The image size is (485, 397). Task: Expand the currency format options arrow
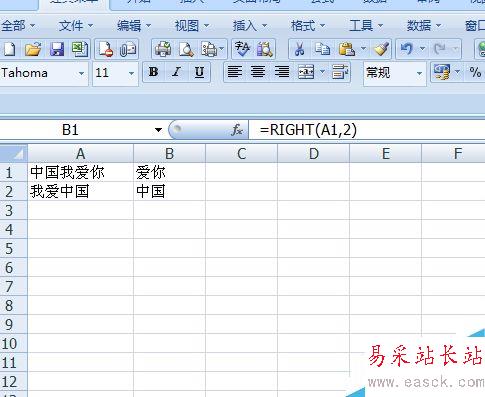(457, 72)
